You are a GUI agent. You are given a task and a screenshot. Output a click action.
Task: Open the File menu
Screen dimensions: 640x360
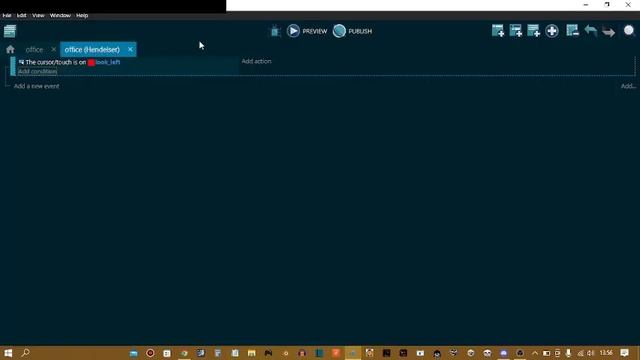tap(7, 16)
